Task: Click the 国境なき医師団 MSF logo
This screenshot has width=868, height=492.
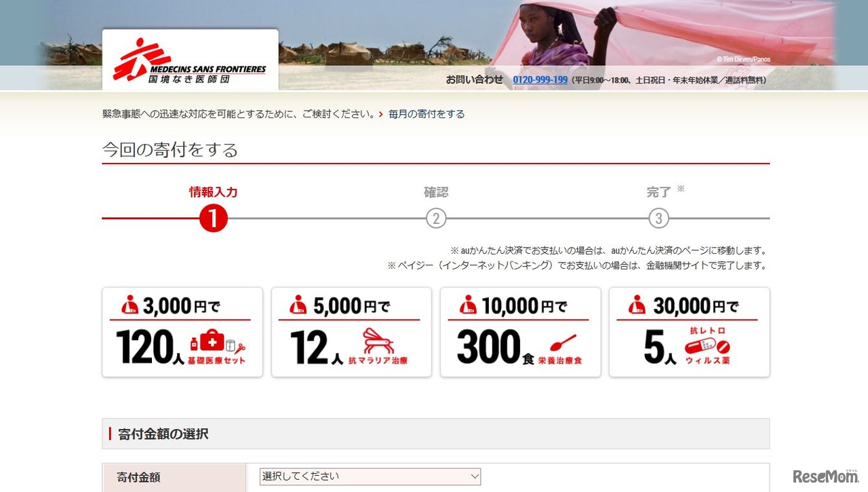Action: click(190, 58)
